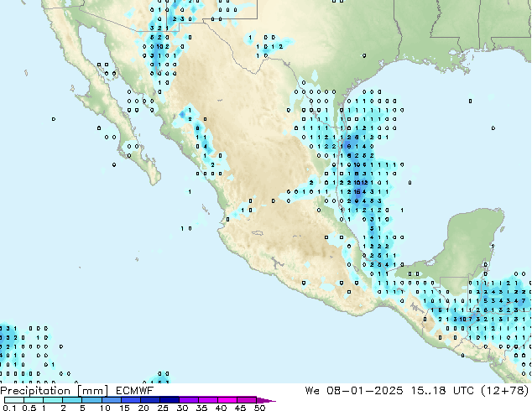The width and height of the screenshot is (532, 411).
Task: Click the Precipitation [mm] legend title
Action: [x=53, y=390]
